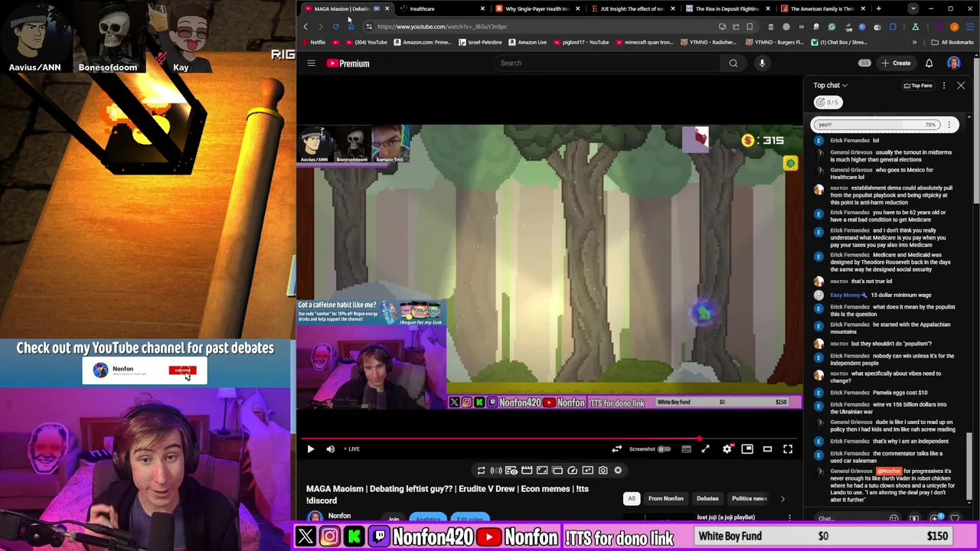The width and height of the screenshot is (980, 551).
Task: Click the dashed pop-up player icon
Action: click(x=557, y=471)
